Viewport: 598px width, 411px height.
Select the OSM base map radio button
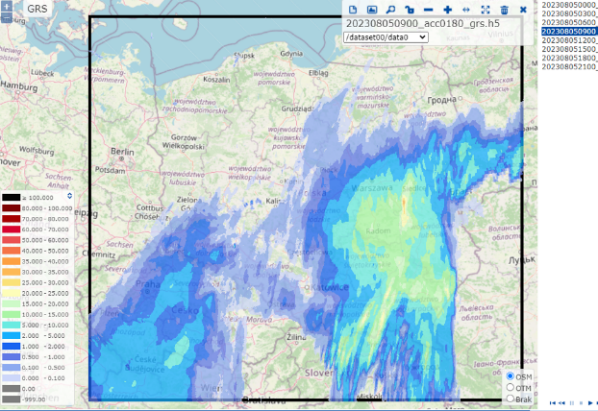(510, 376)
